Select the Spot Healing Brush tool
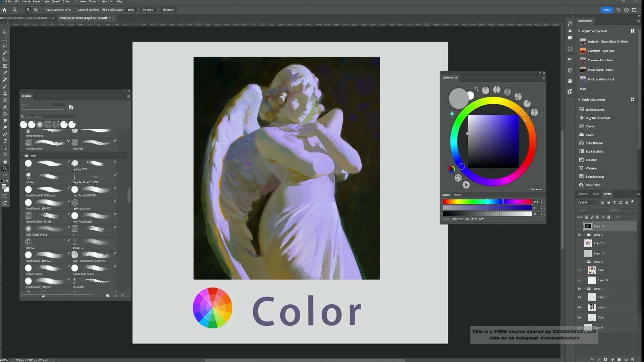The height and width of the screenshot is (362, 644). [x=5, y=80]
